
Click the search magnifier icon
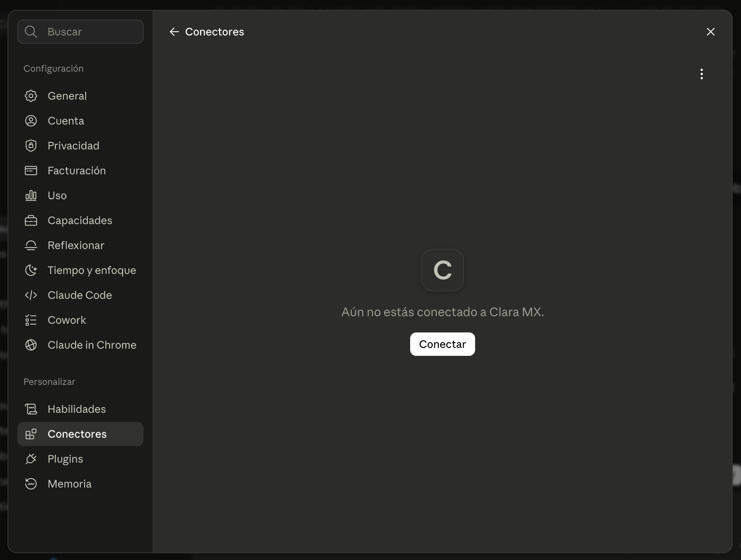coord(31,32)
